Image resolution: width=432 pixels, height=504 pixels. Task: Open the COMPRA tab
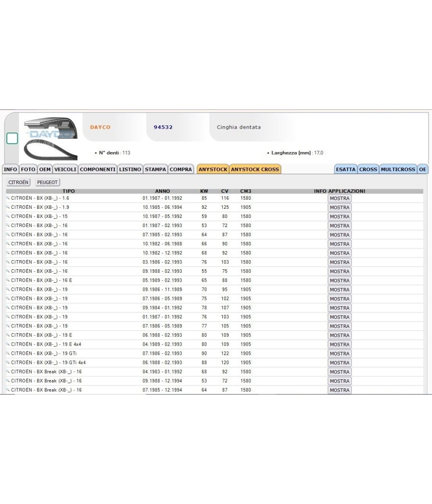[x=180, y=169]
